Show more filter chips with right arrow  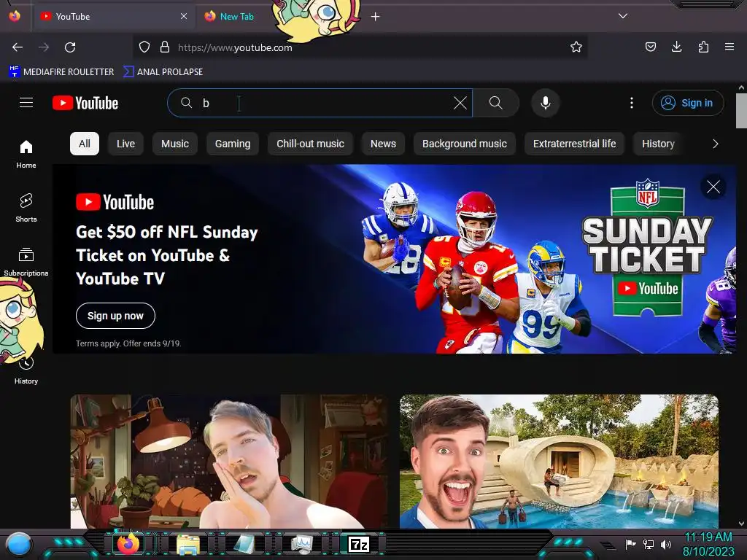pyautogui.click(x=715, y=144)
